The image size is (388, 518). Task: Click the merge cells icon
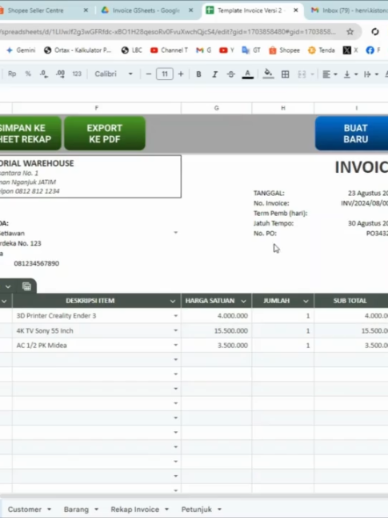click(x=302, y=74)
